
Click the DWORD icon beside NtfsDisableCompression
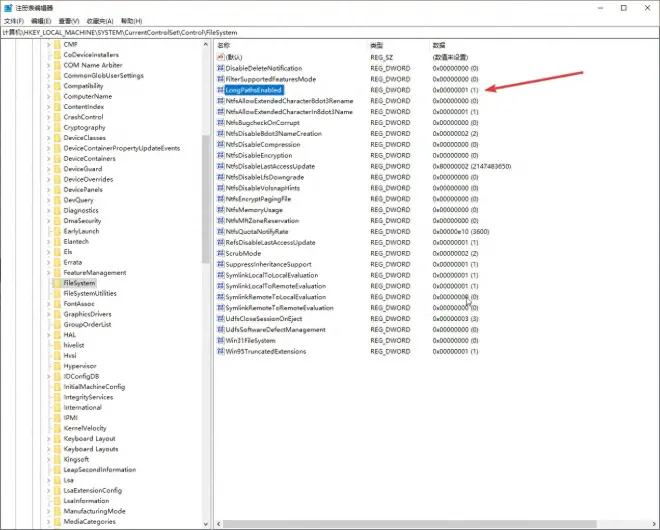click(x=221, y=144)
